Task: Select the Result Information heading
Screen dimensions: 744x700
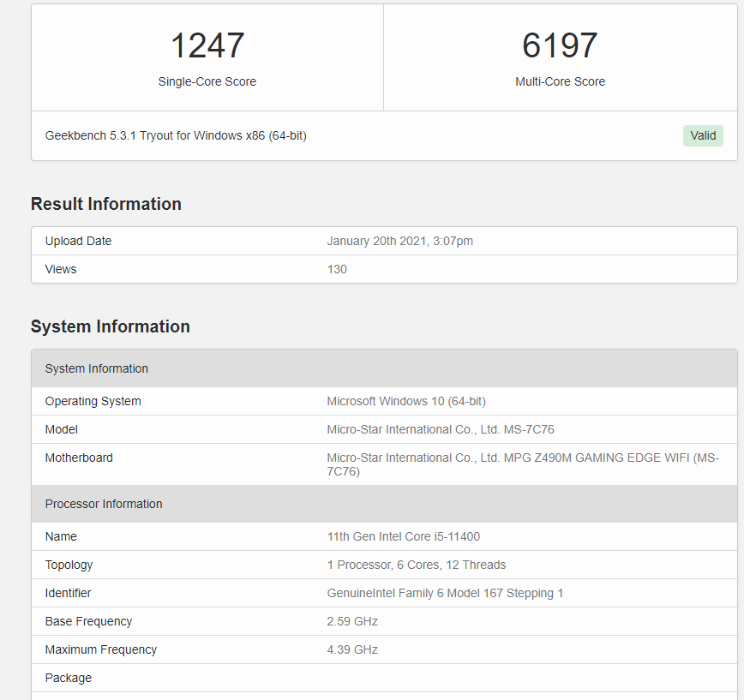Action: (106, 204)
